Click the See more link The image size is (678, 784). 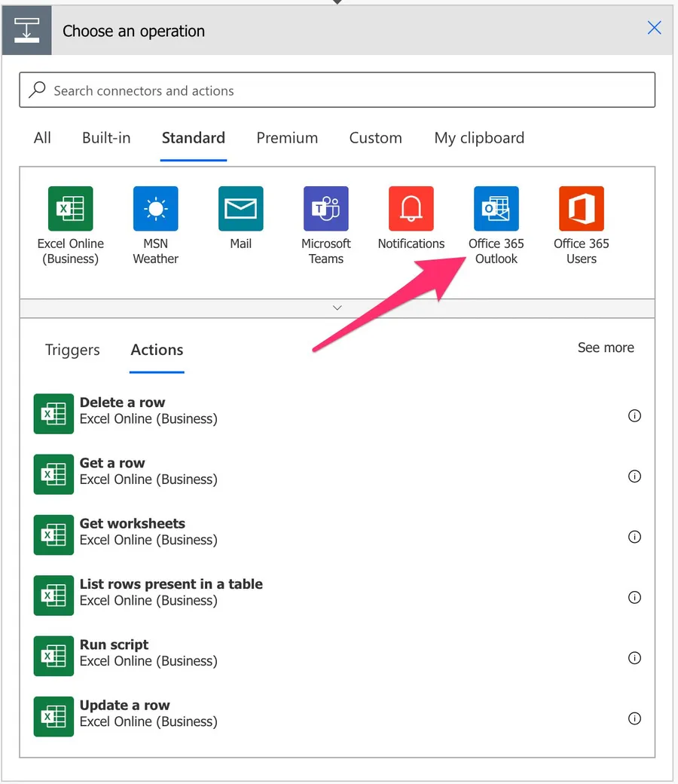click(605, 348)
